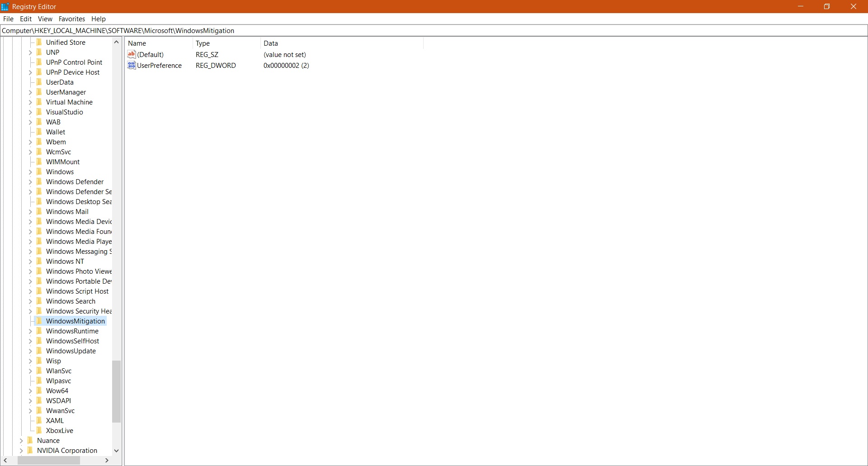
Task: Click the tree horizontal scrollbar thumb
Action: coord(49,461)
